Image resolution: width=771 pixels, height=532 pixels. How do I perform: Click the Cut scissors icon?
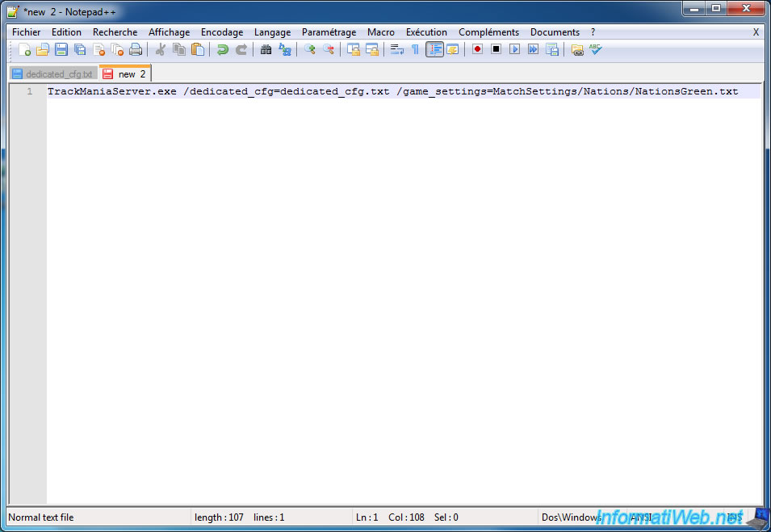coord(161,49)
